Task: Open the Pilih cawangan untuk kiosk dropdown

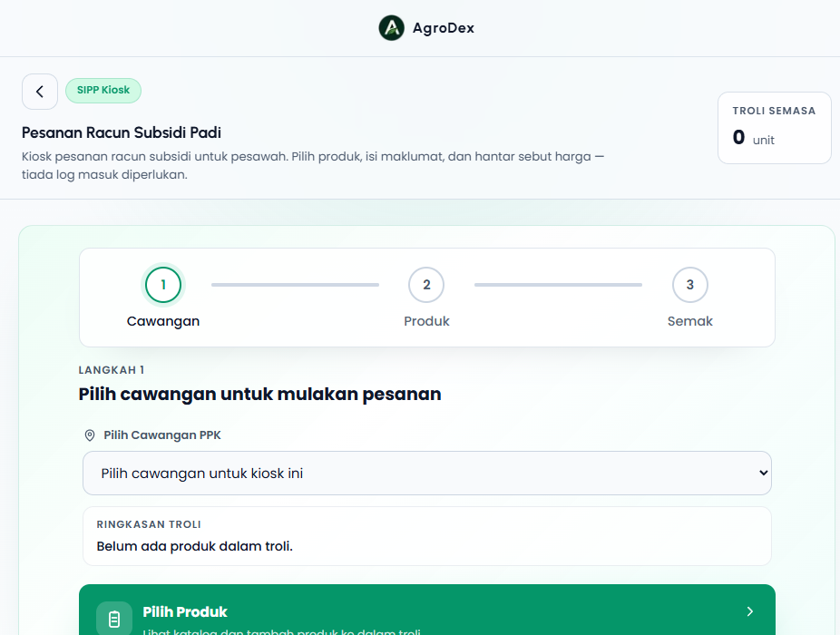Action: point(427,474)
